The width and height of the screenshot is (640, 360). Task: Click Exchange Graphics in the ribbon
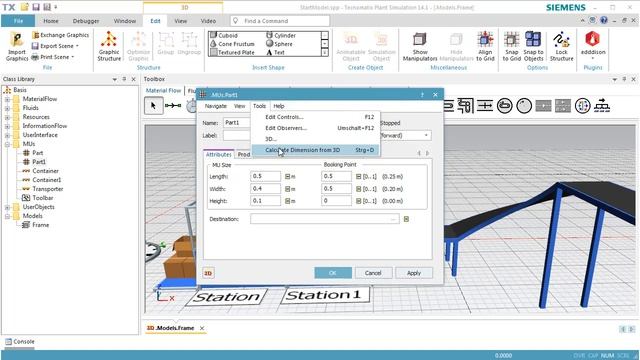pyautogui.click(x=60, y=35)
